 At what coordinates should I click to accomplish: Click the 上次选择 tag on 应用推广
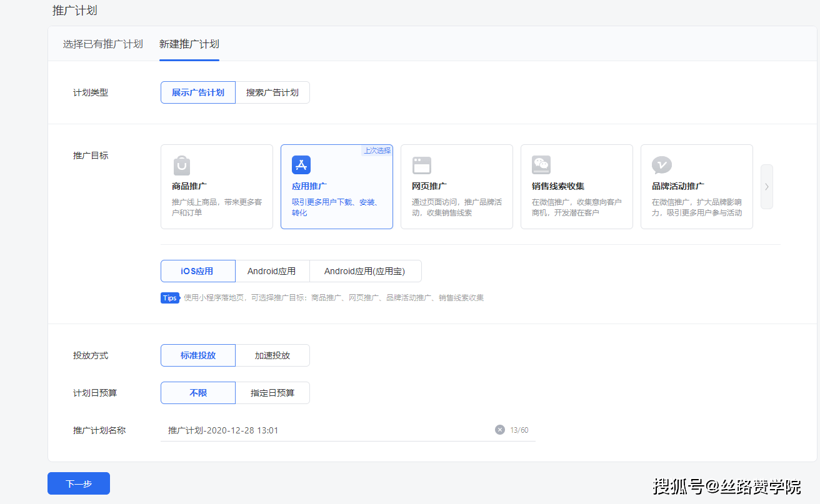[377, 151]
